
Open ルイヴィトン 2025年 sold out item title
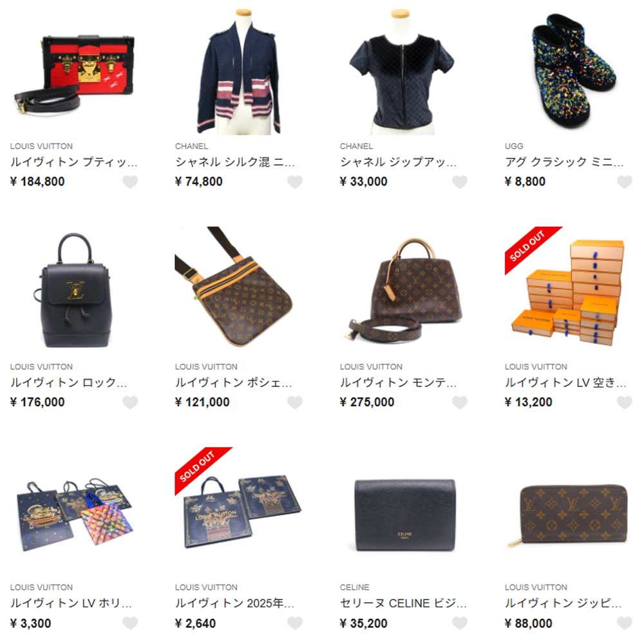(234, 603)
